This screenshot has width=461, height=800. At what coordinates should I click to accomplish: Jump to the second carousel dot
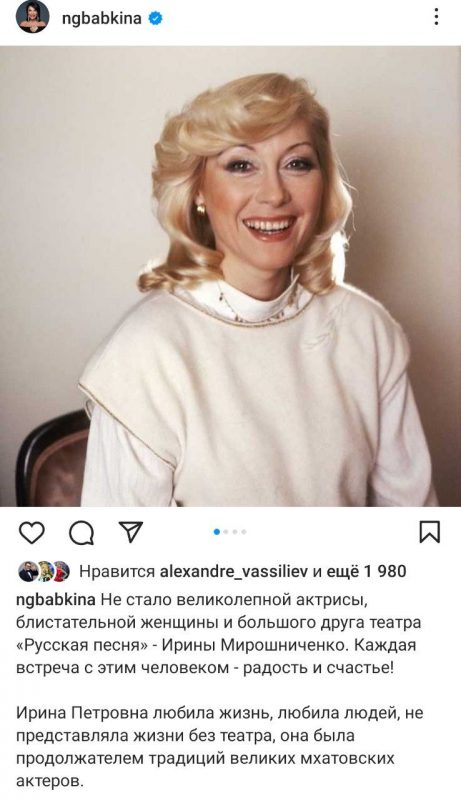226,532
